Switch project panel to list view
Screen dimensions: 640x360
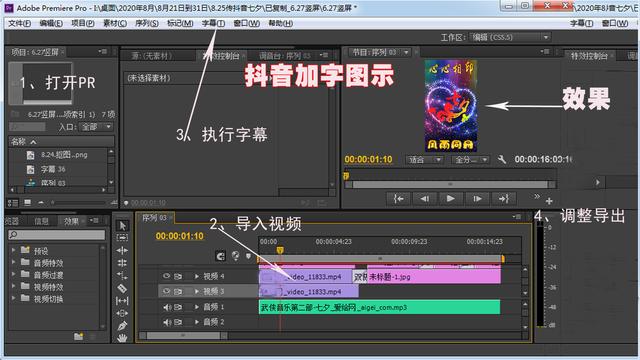[x=13, y=202]
